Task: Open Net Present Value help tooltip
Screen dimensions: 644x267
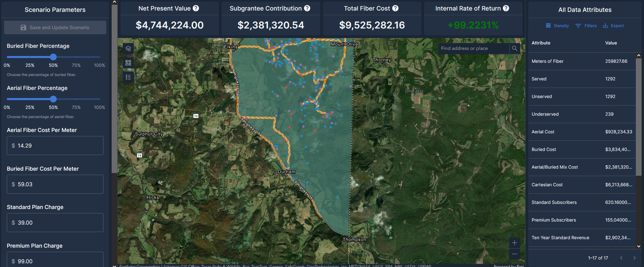Action: tap(196, 8)
